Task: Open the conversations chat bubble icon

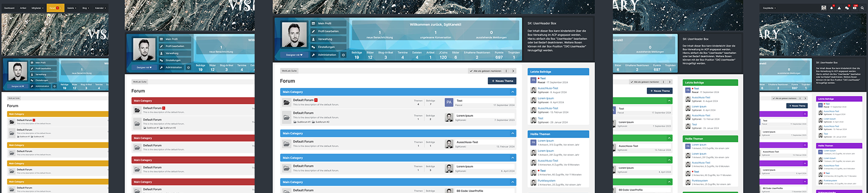Action: coord(847,8)
